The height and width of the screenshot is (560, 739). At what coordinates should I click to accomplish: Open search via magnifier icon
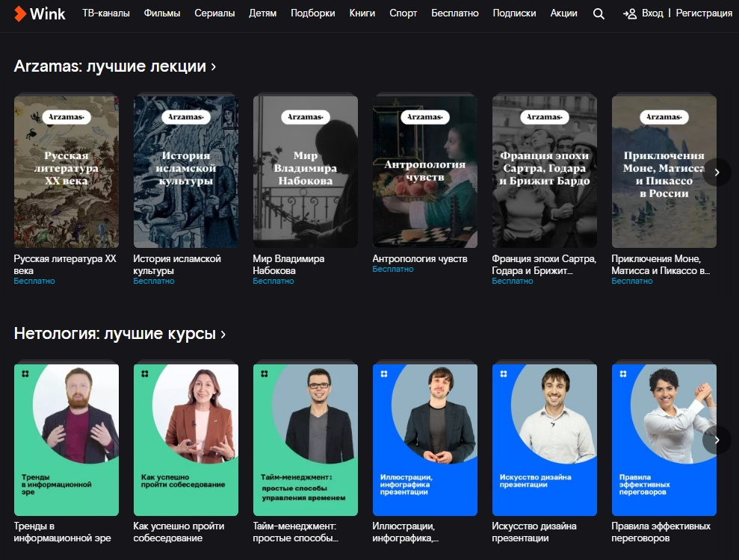click(599, 13)
